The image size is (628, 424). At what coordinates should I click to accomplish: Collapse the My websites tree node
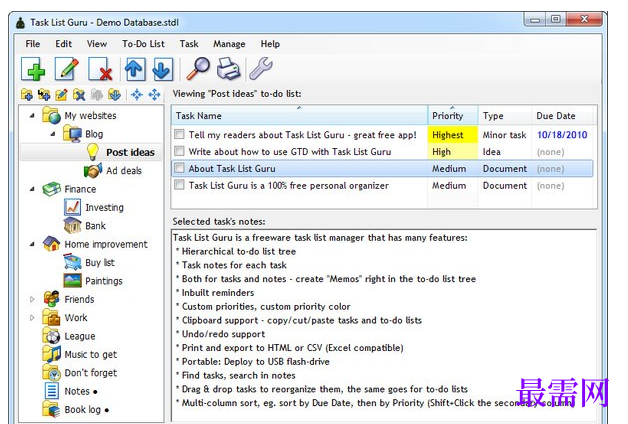[32, 116]
